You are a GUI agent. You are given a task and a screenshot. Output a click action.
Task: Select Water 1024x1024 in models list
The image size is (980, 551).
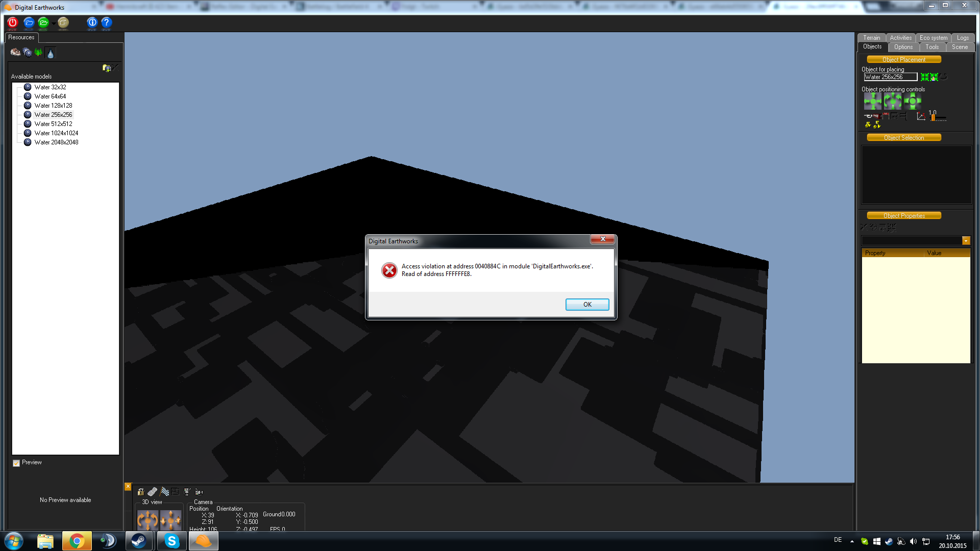click(56, 133)
